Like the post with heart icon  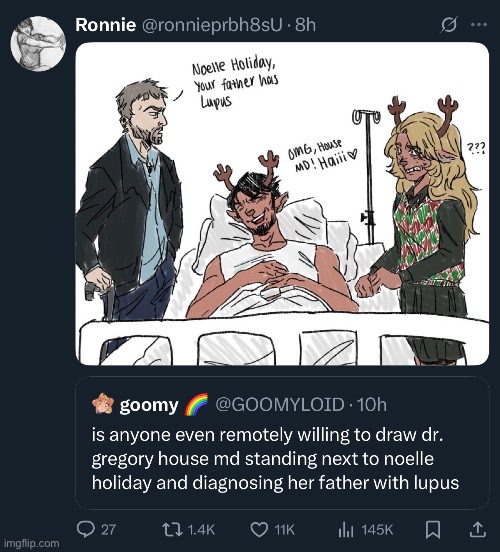coord(259,529)
